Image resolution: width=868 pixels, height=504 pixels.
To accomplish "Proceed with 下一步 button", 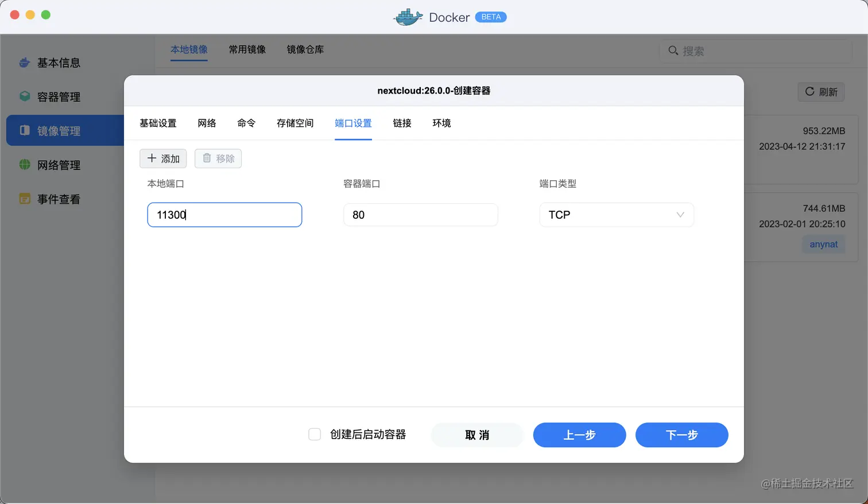I will (x=681, y=435).
